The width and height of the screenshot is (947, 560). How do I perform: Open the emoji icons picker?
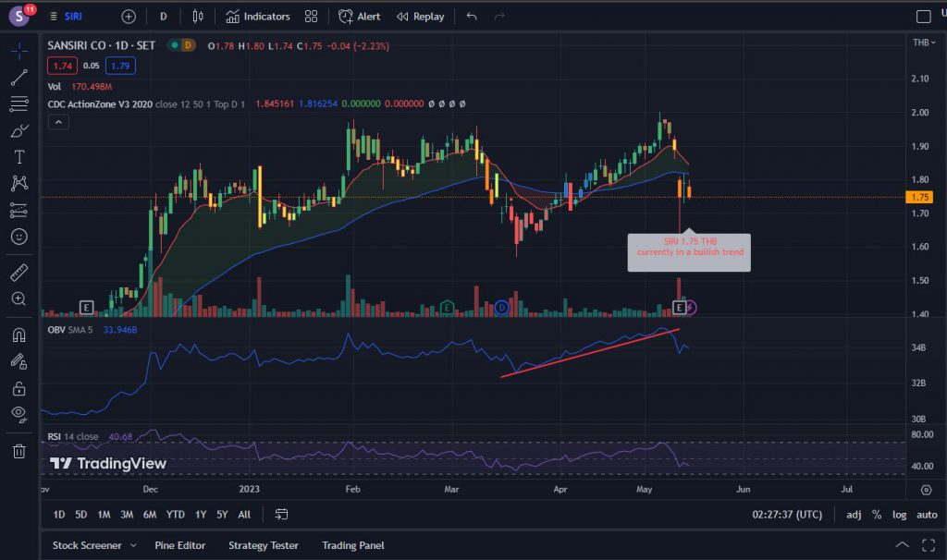(19, 237)
